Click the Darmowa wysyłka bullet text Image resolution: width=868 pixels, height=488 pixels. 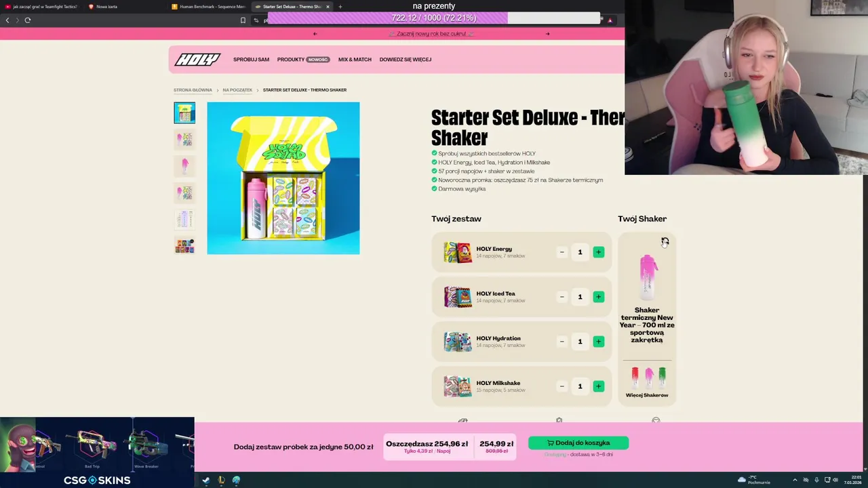[x=462, y=189]
